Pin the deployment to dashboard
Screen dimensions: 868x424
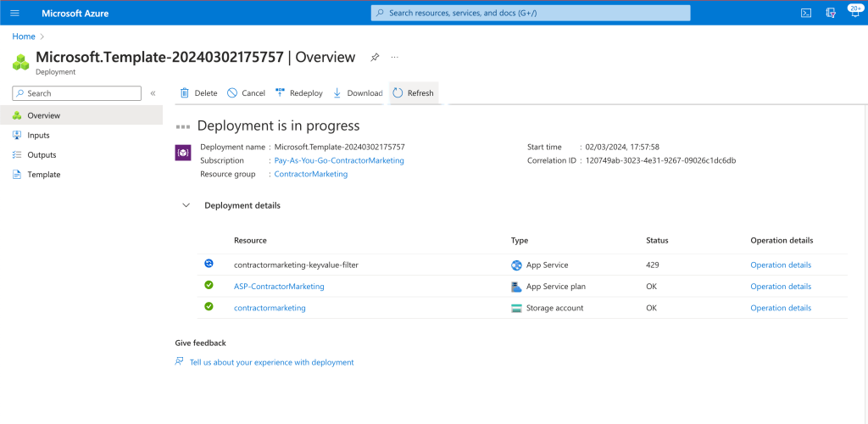tap(375, 57)
